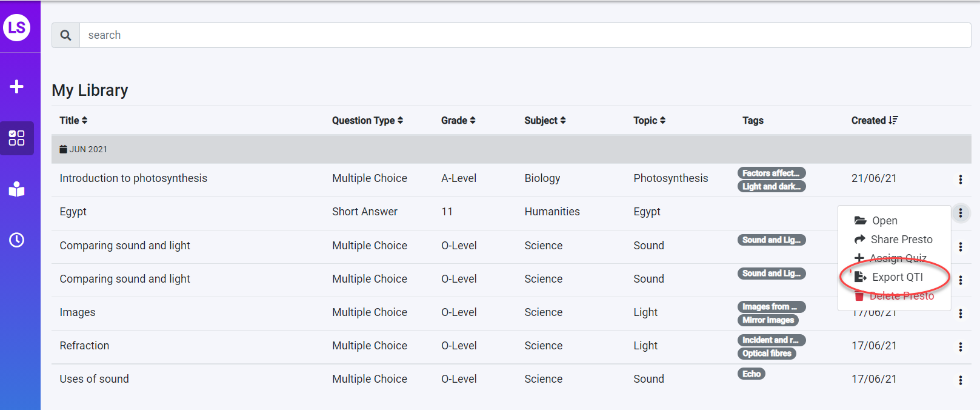Open three-dot menu for Refraction row

[x=960, y=347]
